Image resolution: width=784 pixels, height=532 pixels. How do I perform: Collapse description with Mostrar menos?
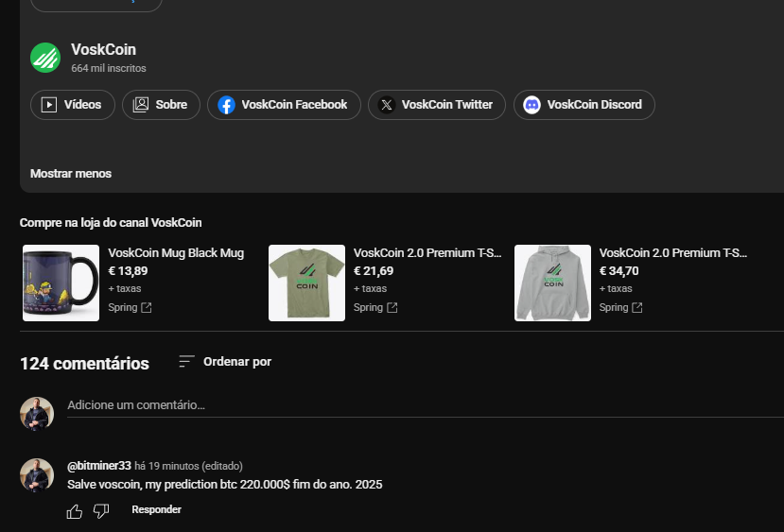(x=71, y=173)
